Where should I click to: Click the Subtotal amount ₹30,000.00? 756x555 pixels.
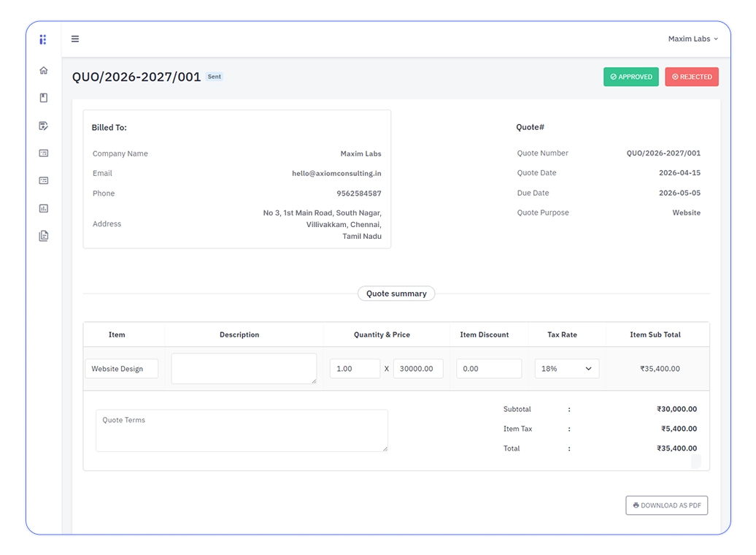click(x=676, y=409)
